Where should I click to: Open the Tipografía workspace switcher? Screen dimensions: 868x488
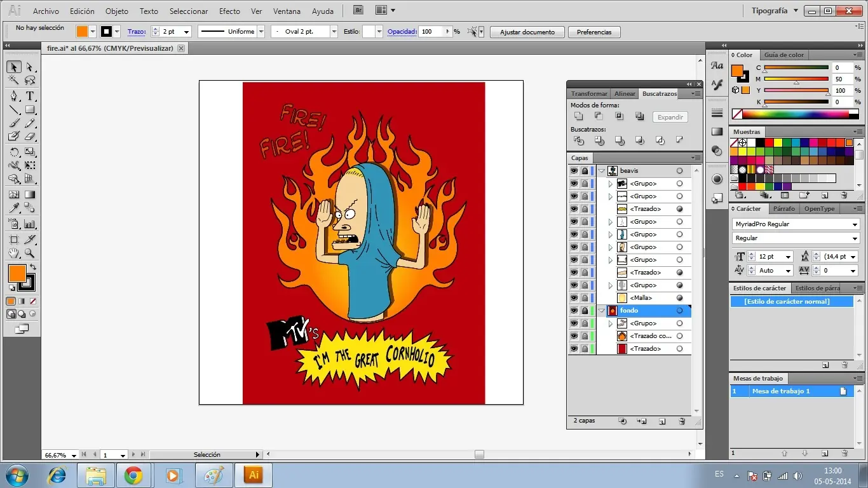pyautogui.click(x=773, y=11)
